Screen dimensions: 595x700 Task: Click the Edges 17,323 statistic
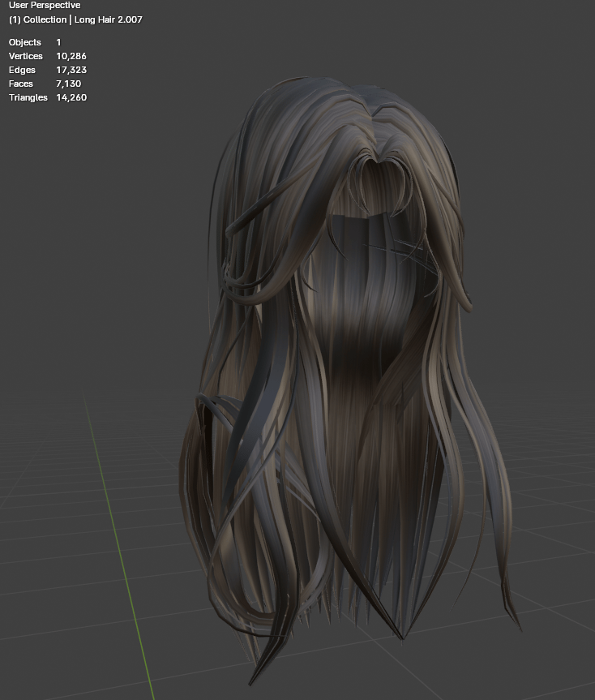click(x=48, y=70)
